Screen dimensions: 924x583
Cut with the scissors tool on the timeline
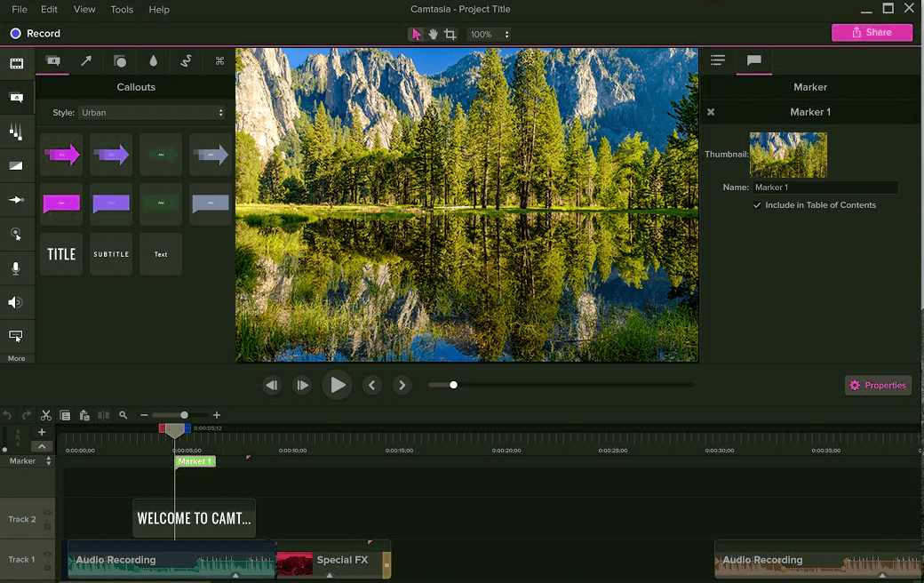(x=46, y=415)
